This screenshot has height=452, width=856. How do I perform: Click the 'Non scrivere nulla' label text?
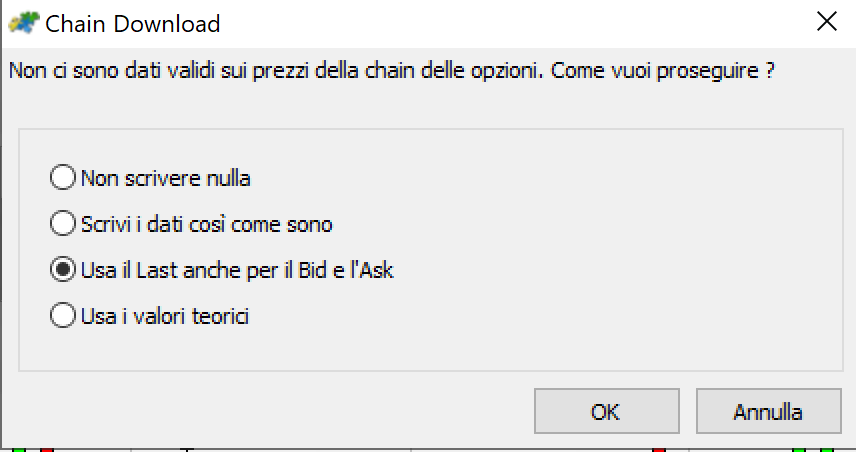coord(165,179)
